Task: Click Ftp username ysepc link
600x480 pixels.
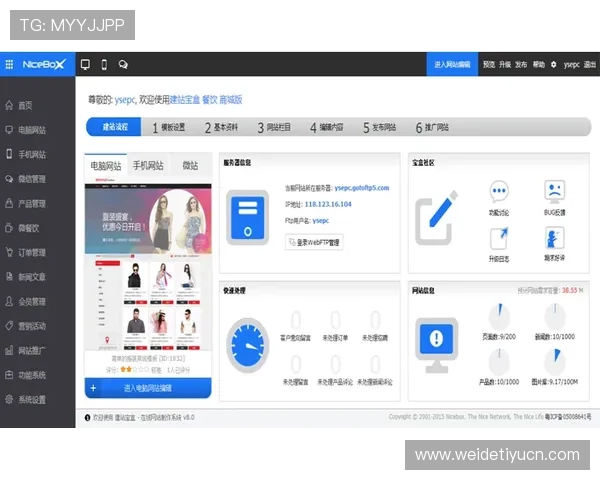Action: click(x=320, y=220)
